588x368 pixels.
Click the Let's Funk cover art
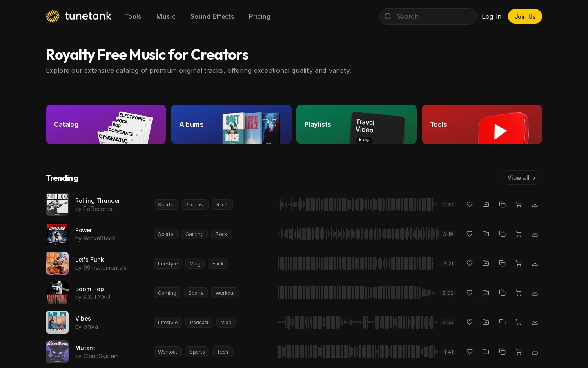(57, 263)
